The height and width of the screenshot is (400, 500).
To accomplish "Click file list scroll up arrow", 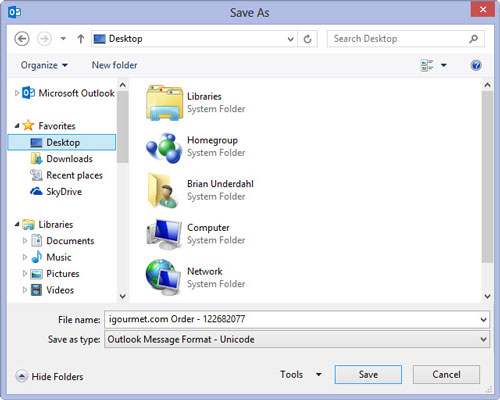I will pyautogui.click(x=487, y=85).
